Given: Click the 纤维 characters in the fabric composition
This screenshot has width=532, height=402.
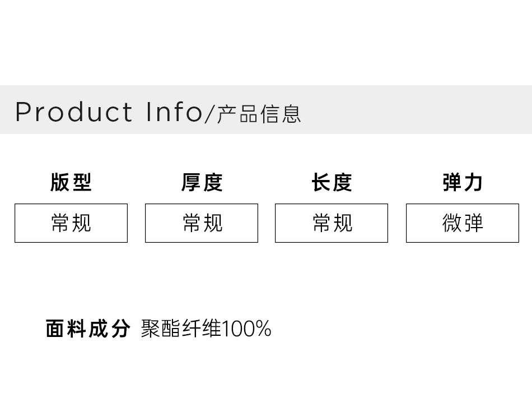Looking at the screenshot, I should click(202, 329).
